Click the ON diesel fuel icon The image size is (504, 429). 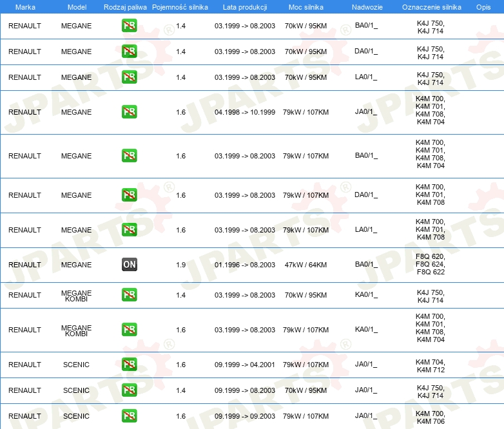click(129, 265)
